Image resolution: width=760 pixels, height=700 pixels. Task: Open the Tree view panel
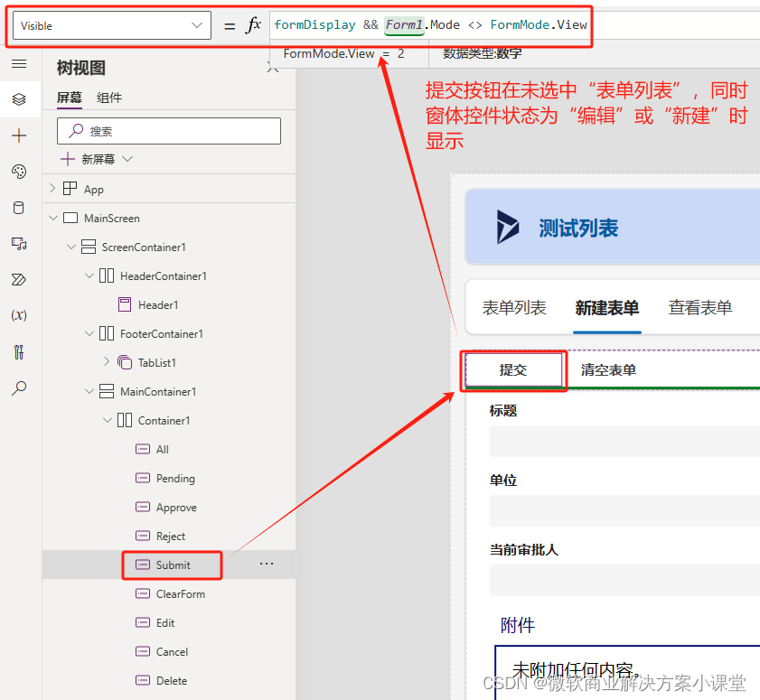(x=18, y=99)
